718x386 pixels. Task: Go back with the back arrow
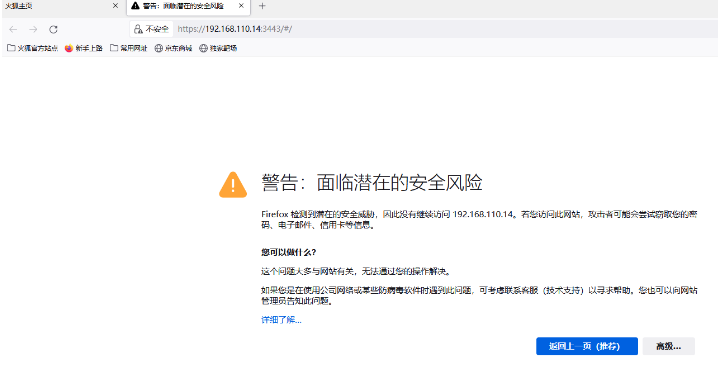[x=13, y=29]
